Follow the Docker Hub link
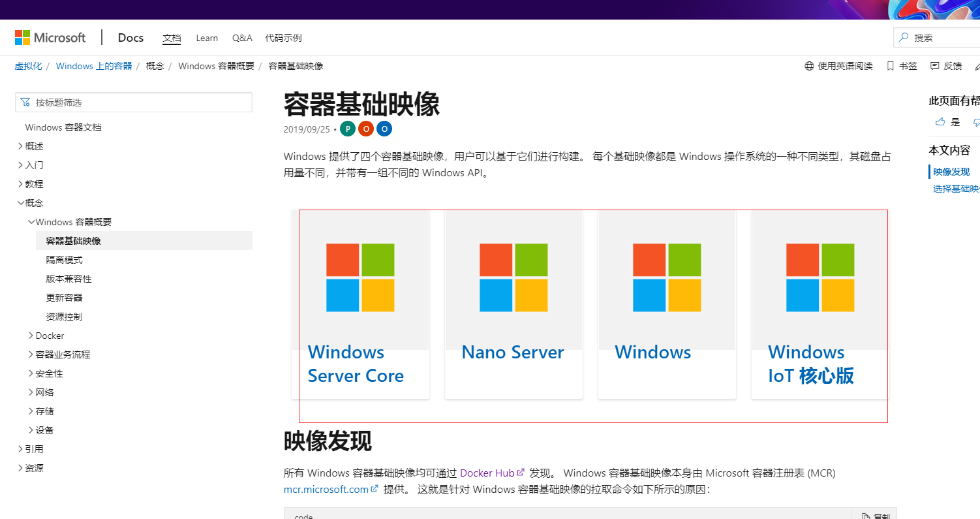 click(x=492, y=473)
